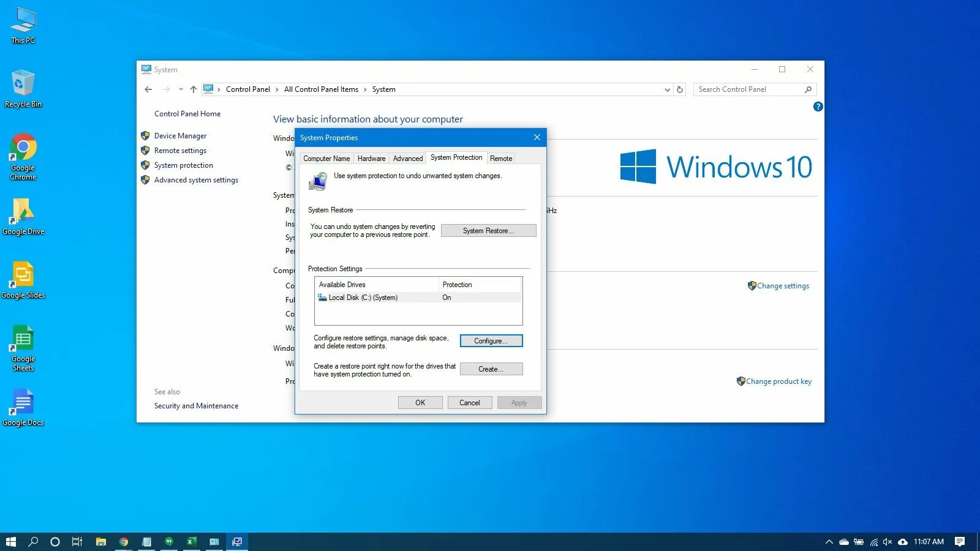
Task: Open Remote settings link
Action: point(180,151)
